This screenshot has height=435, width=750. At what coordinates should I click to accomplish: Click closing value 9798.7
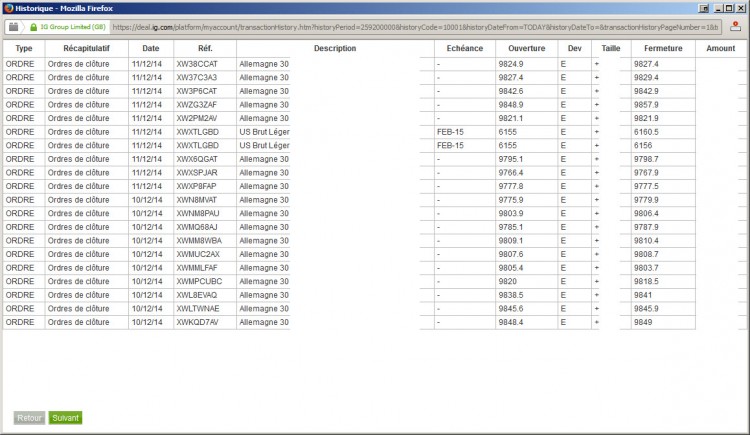[x=646, y=159]
